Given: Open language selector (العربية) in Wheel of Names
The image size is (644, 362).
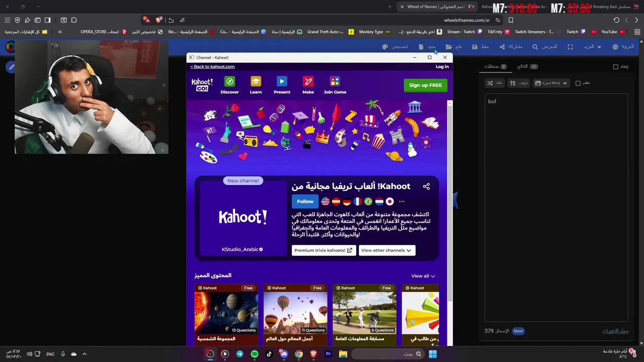Looking at the screenshot, I should [x=623, y=47].
